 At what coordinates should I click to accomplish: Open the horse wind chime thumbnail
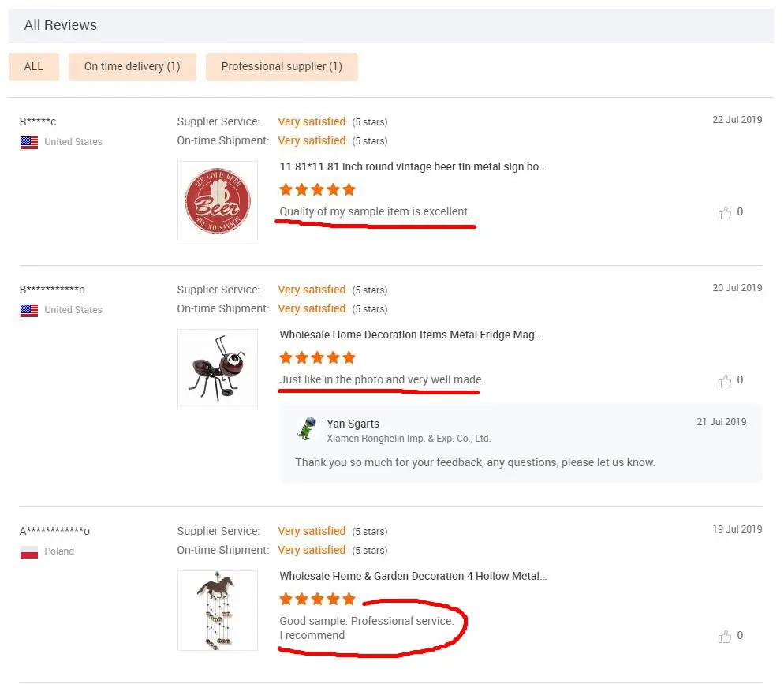[218, 611]
